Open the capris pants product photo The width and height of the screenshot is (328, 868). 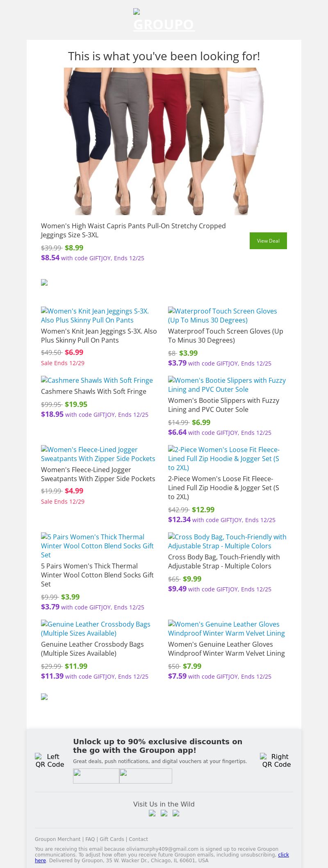click(164, 141)
